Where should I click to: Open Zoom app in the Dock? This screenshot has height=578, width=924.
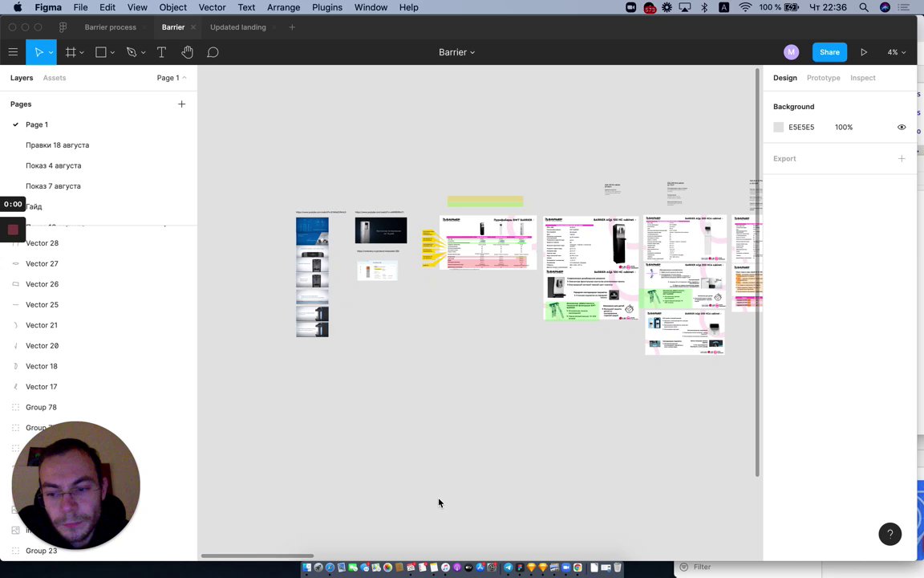tap(565, 568)
